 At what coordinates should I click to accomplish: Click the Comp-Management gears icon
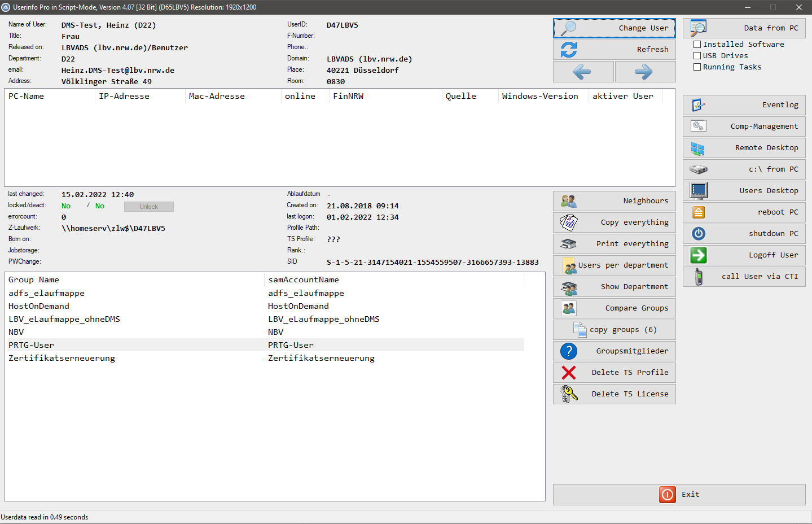(x=699, y=126)
